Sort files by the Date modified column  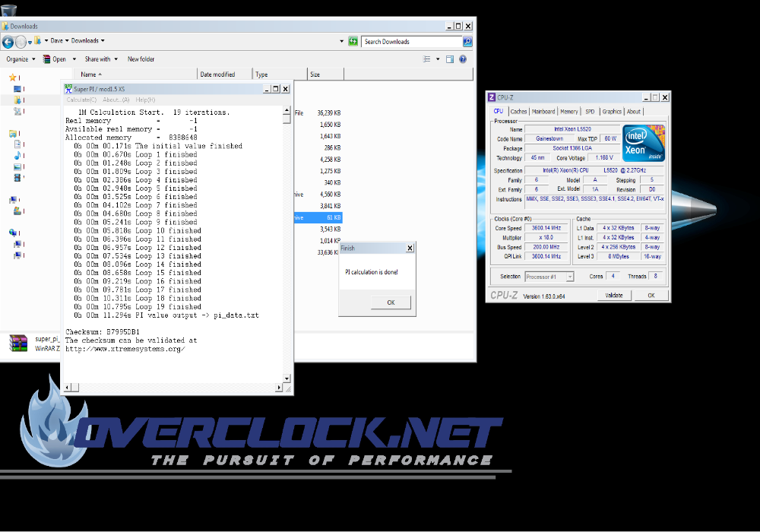[225, 74]
